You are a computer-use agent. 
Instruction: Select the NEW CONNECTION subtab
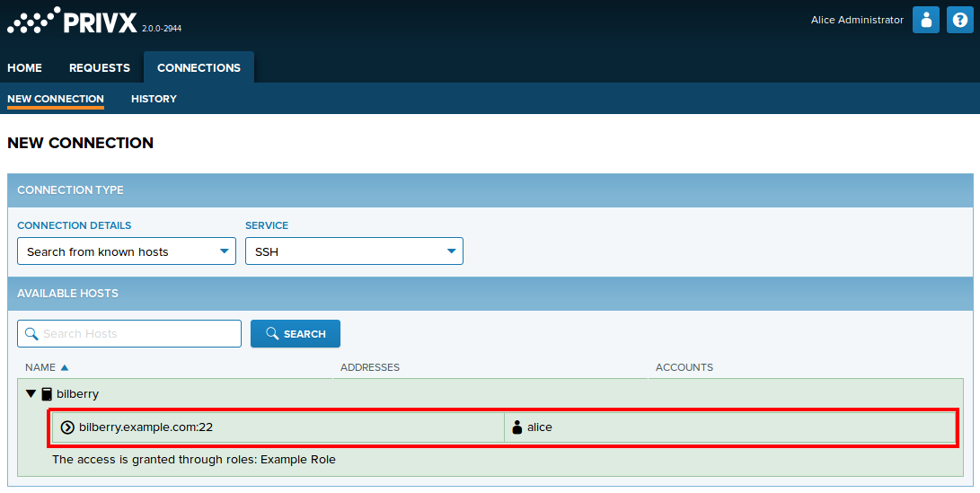click(56, 99)
